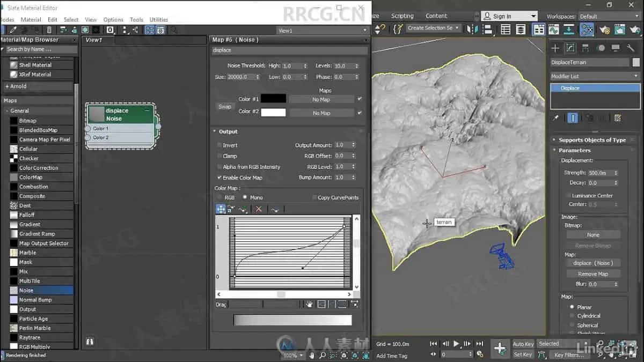
Task: Disable the Enable Color Map checkbox
Action: (219, 178)
